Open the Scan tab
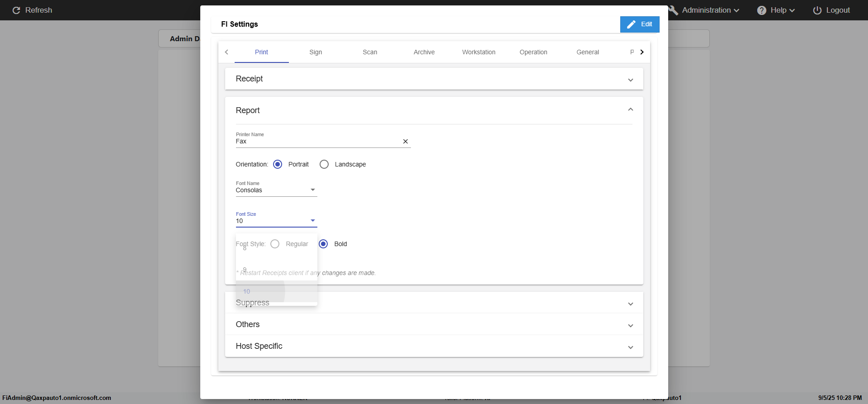The width and height of the screenshot is (868, 404). click(x=370, y=52)
